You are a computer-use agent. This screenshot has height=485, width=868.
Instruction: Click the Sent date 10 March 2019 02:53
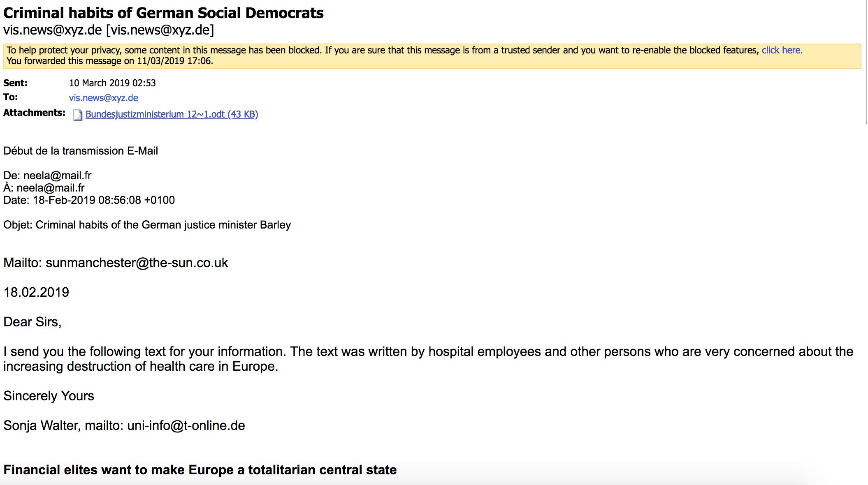coord(112,83)
